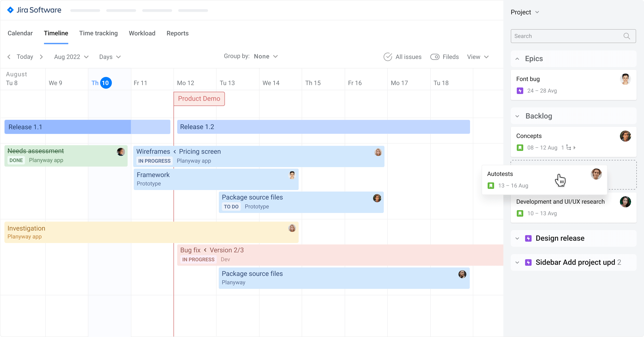Click the Jira Software logo icon
This screenshot has width=644, height=337.
coord(10,10)
